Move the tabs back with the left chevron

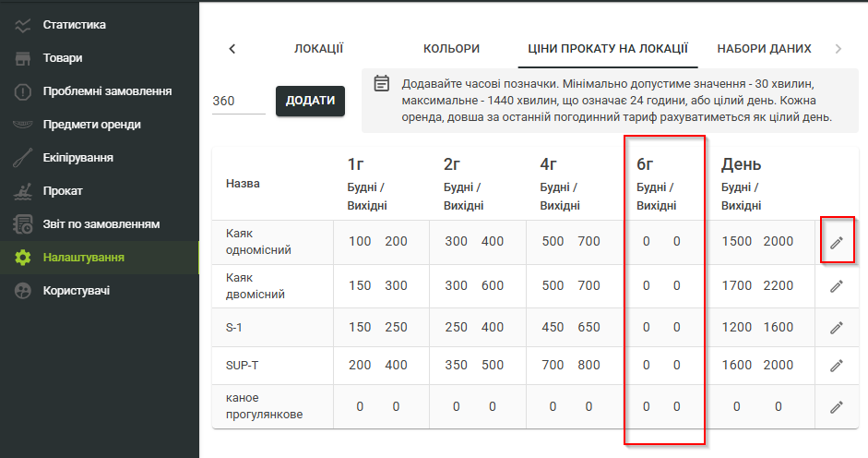pyautogui.click(x=232, y=49)
